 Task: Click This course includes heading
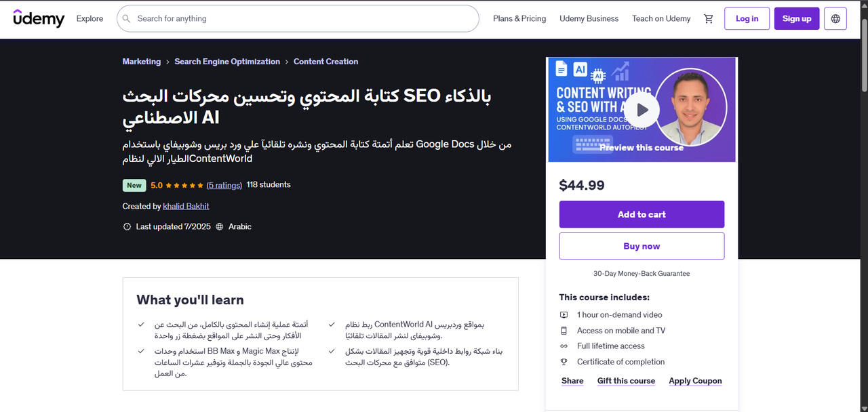pyautogui.click(x=604, y=297)
